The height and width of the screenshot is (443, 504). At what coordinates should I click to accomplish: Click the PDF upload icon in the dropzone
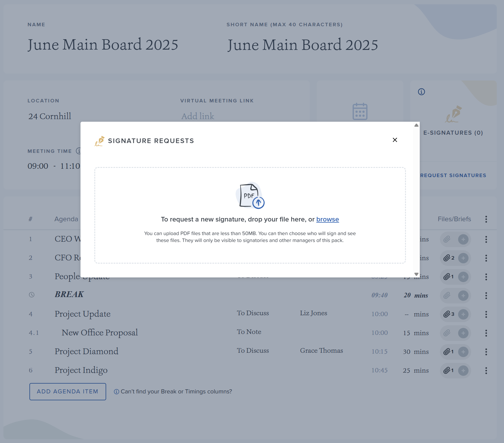click(x=250, y=196)
